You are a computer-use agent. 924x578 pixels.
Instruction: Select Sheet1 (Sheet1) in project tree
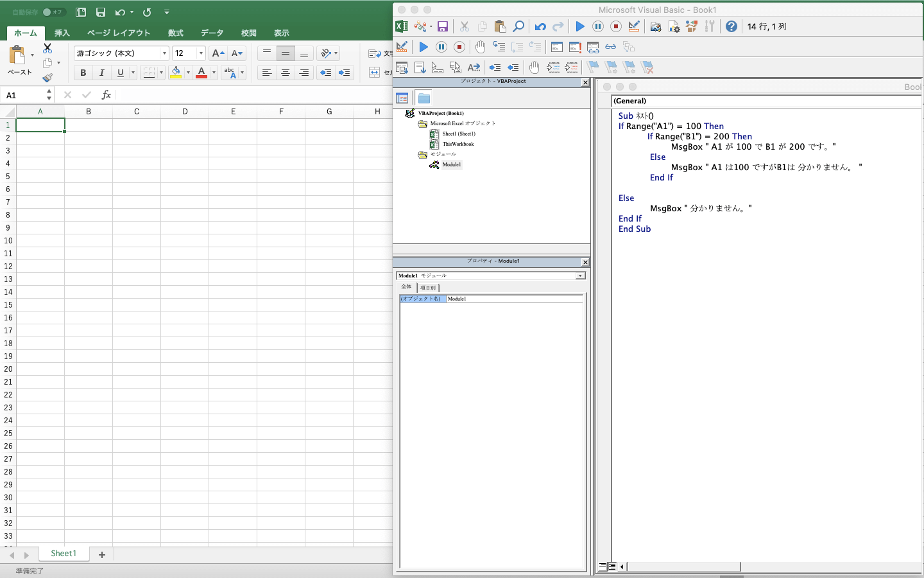pyautogui.click(x=459, y=134)
